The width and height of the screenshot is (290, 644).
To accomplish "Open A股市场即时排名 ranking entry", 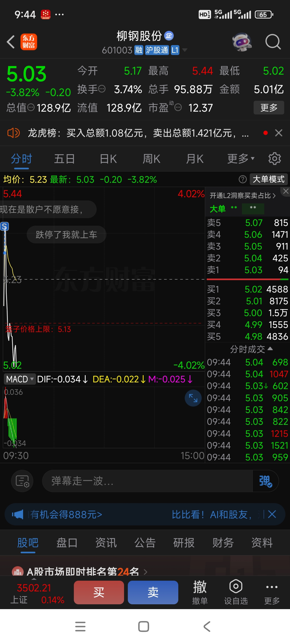I will pyautogui.click(x=80, y=572).
